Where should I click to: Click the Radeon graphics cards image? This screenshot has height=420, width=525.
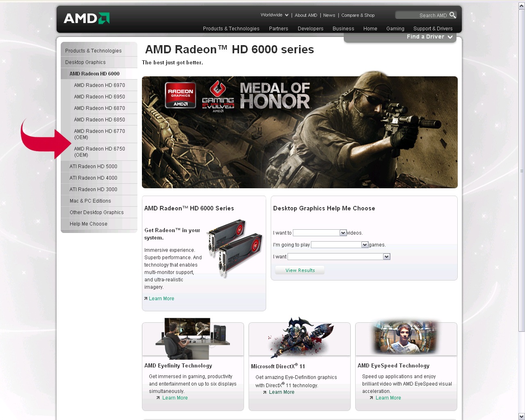[235, 248]
